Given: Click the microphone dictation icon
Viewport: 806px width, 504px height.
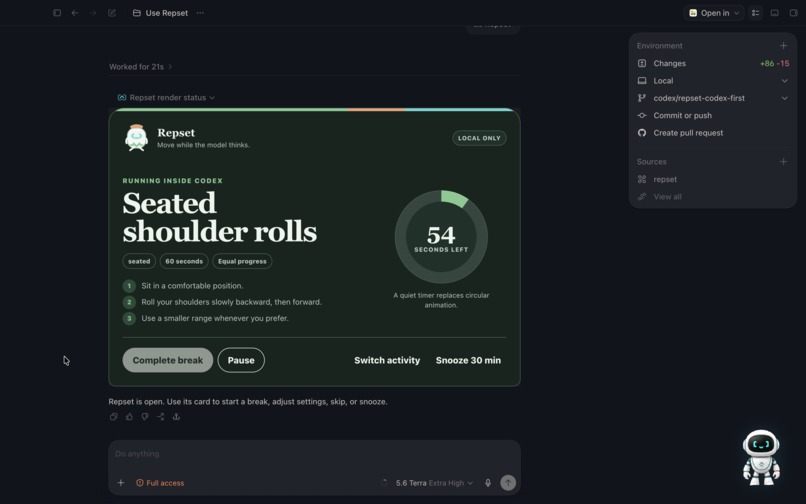Looking at the screenshot, I should (x=488, y=482).
